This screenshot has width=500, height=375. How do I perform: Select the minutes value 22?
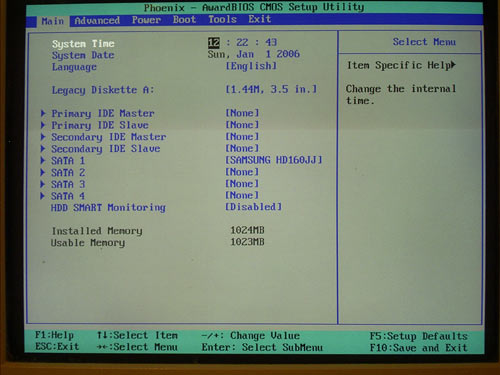point(242,42)
